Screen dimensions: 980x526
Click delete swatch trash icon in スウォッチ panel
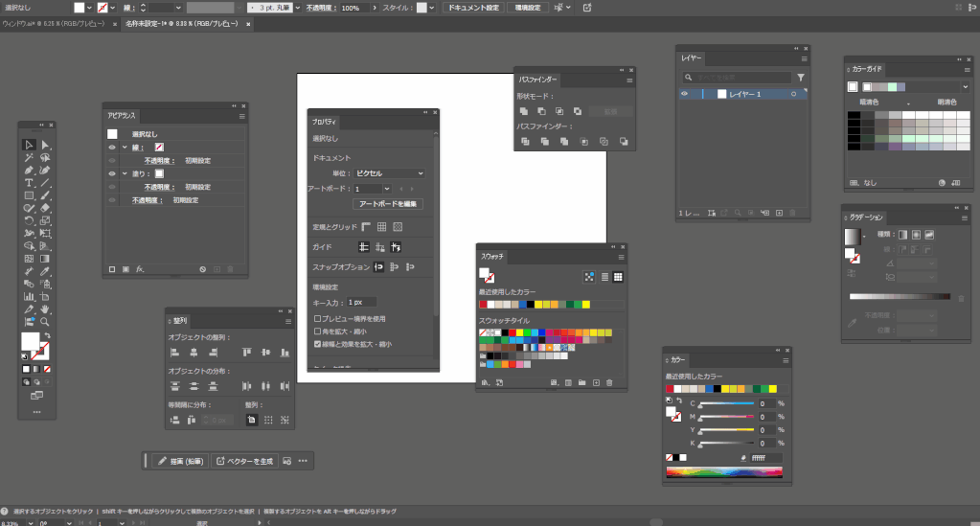609,383
